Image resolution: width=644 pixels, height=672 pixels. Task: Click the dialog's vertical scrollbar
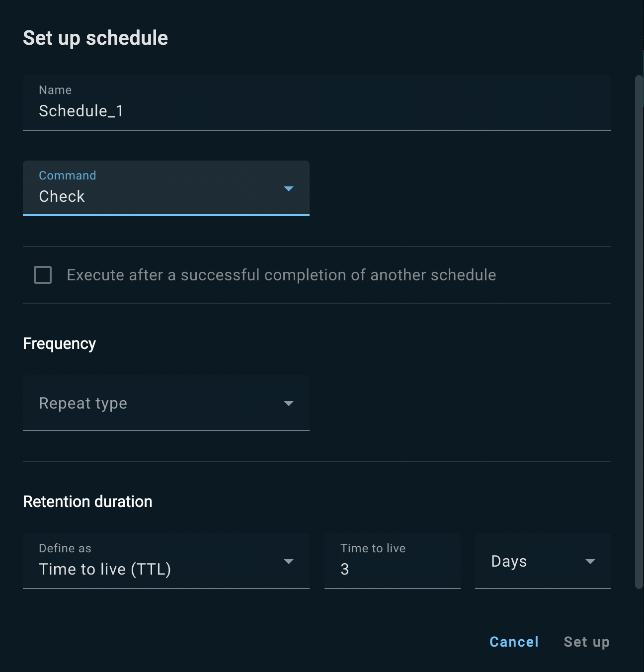point(639,332)
